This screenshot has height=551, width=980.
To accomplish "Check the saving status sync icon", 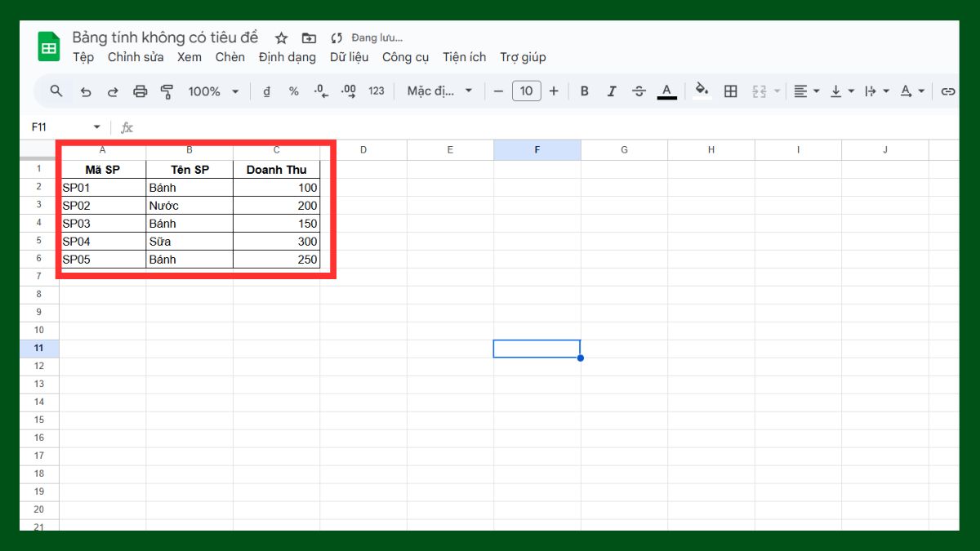I will pos(336,38).
